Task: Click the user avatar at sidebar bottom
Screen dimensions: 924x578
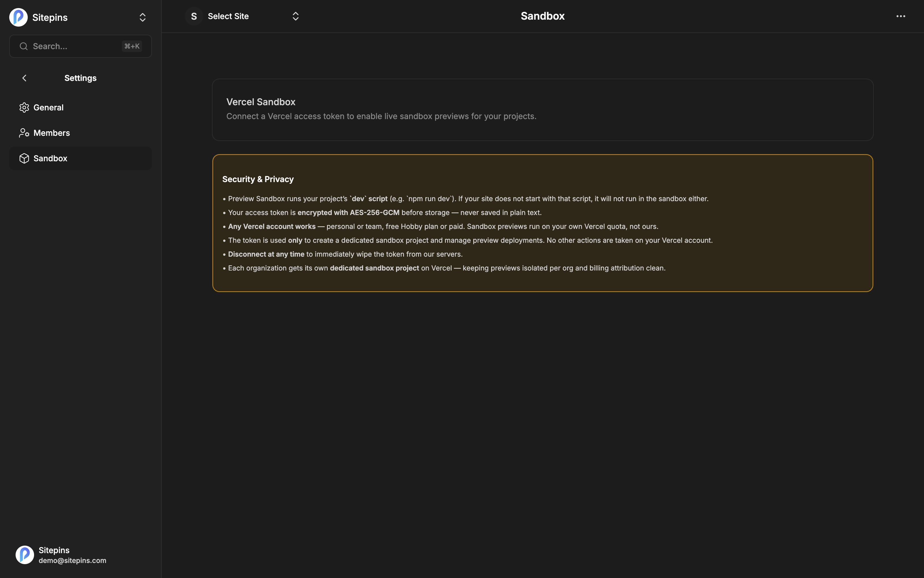Action: click(x=25, y=555)
